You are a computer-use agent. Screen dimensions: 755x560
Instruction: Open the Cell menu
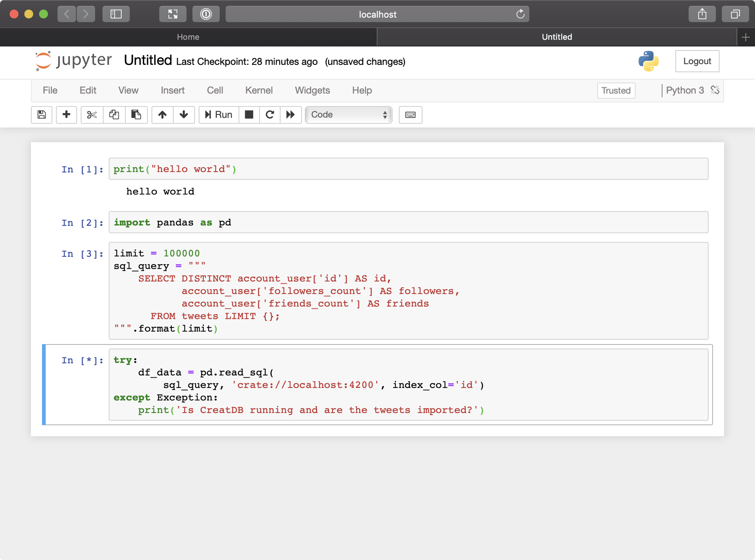tap(215, 91)
